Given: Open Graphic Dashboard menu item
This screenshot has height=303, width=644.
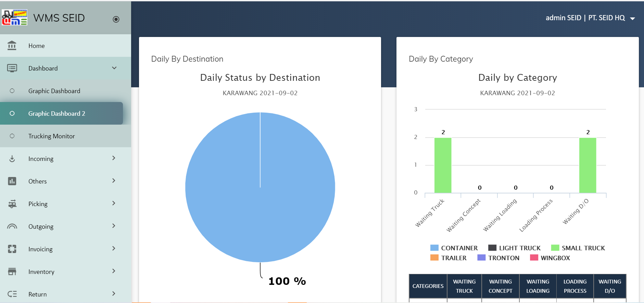Looking at the screenshot, I should pos(54,91).
